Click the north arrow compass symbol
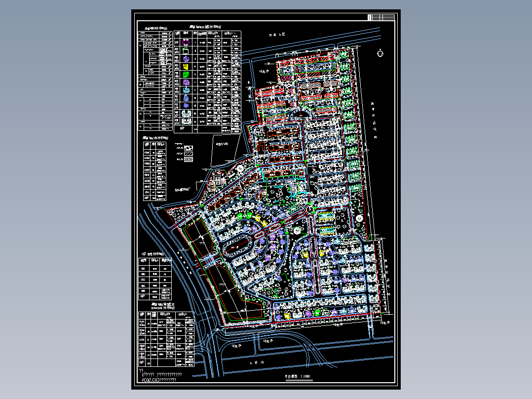Viewport: 532px width, 399px height. [380, 53]
